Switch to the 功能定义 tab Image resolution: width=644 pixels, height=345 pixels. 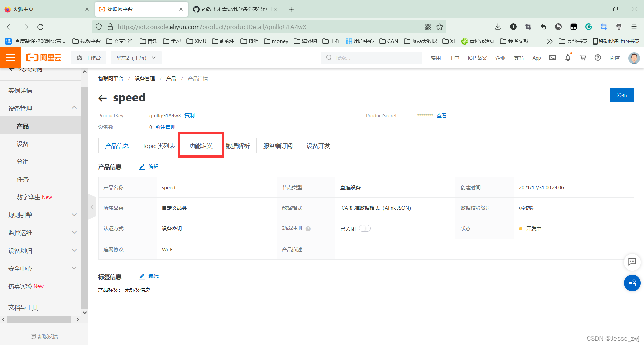(201, 145)
